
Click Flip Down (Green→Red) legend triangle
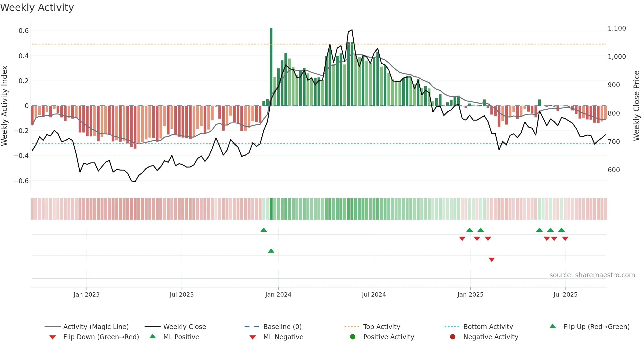[53, 337]
